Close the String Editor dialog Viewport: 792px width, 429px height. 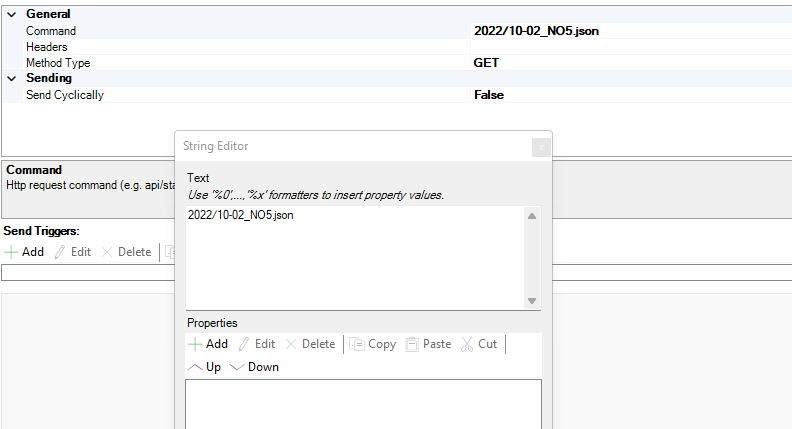click(540, 147)
